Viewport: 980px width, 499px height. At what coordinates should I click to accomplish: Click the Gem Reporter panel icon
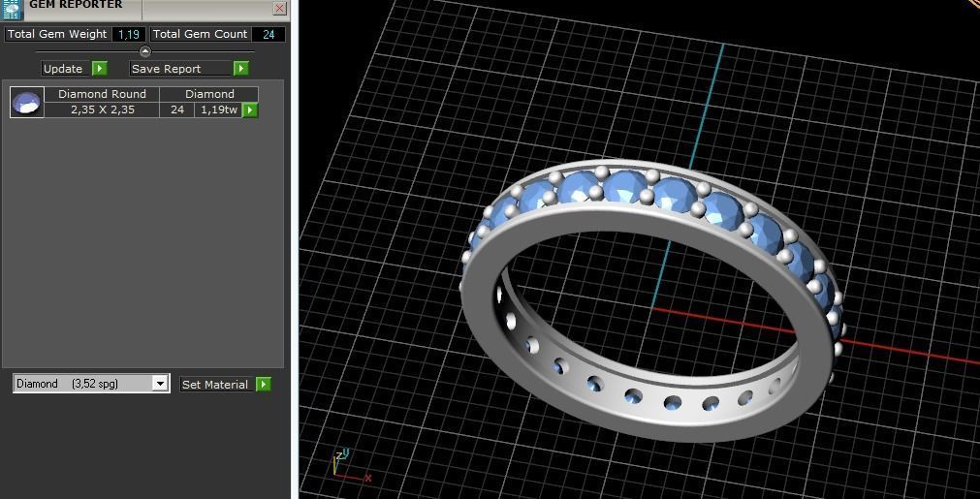[x=12, y=9]
